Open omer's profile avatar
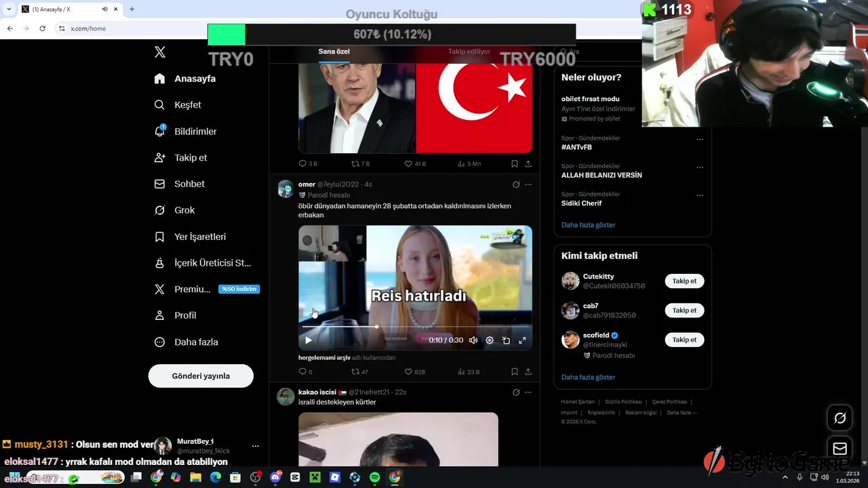Screen dimensions: 868x488 (x=285, y=188)
